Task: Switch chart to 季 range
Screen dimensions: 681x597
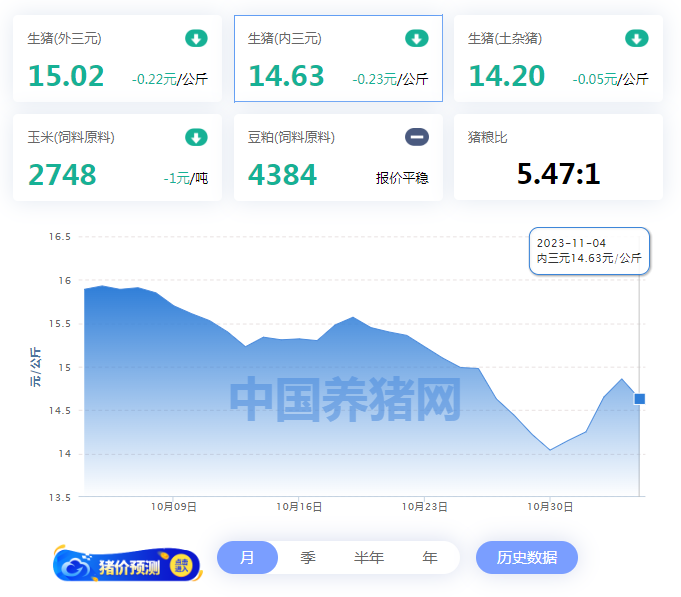Action: (308, 557)
